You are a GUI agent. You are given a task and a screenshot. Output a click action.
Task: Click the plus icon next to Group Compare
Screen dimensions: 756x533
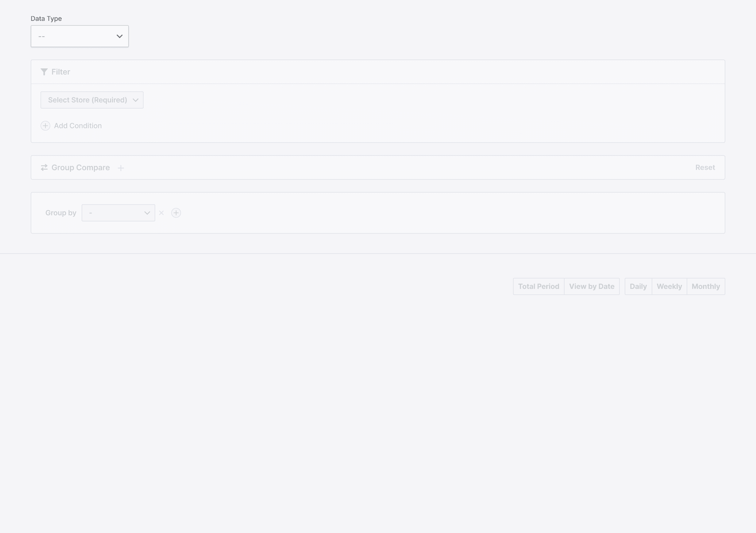[x=121, y=168]
